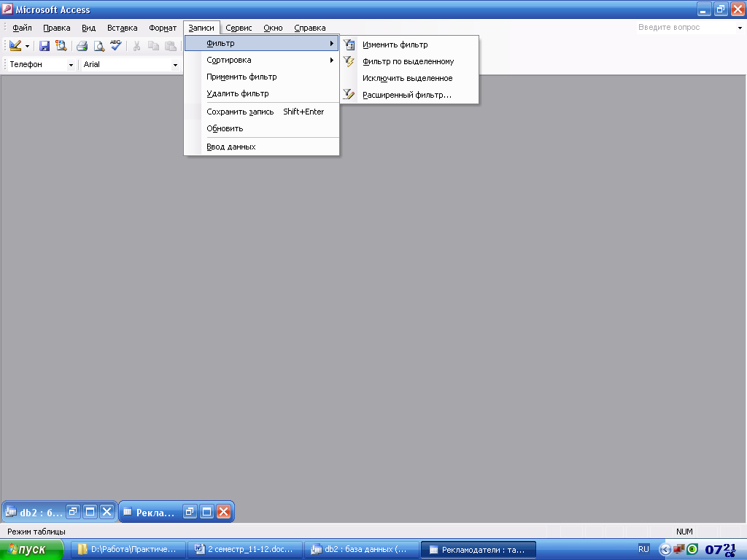Image resolution: width=747 pixels, height=560 pixels.
Task: Select Изменить фильтр in the submenu
Action: coord(409,44)
